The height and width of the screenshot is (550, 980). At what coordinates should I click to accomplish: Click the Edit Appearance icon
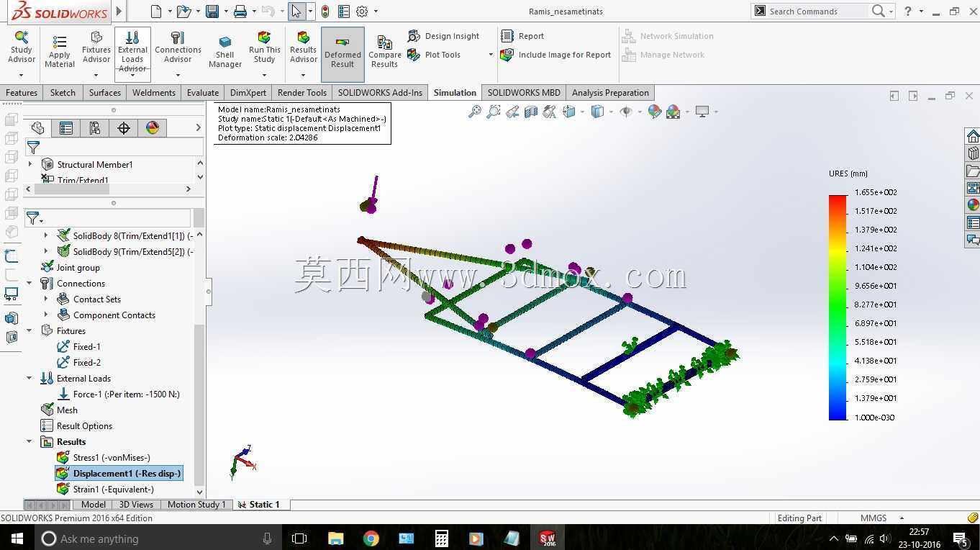point(654,112)
